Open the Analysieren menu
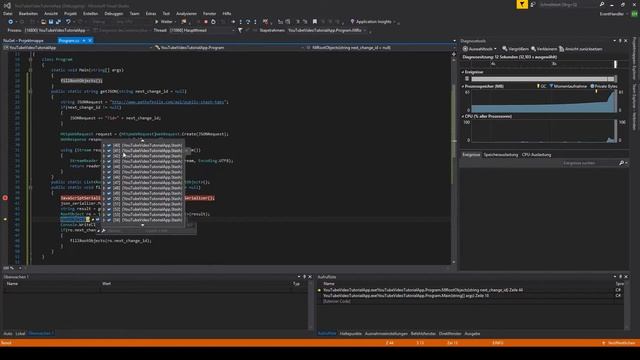640x360 pixels. [186, 13]
